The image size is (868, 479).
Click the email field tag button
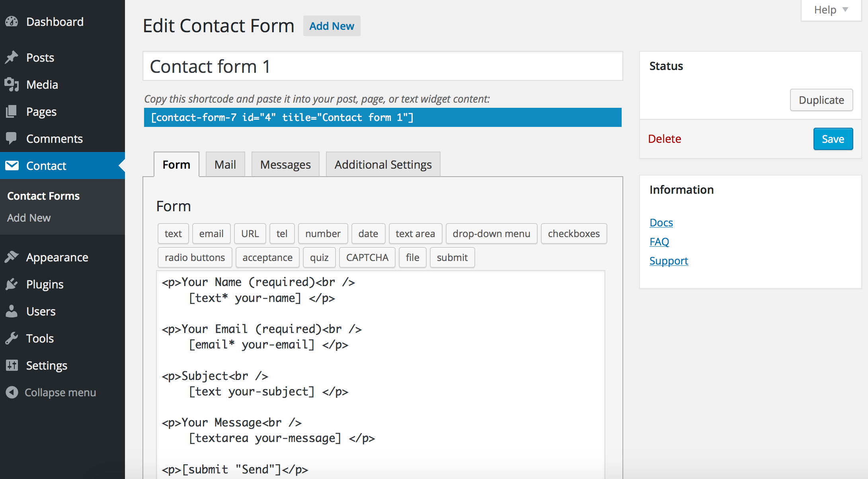pos(211,234)
